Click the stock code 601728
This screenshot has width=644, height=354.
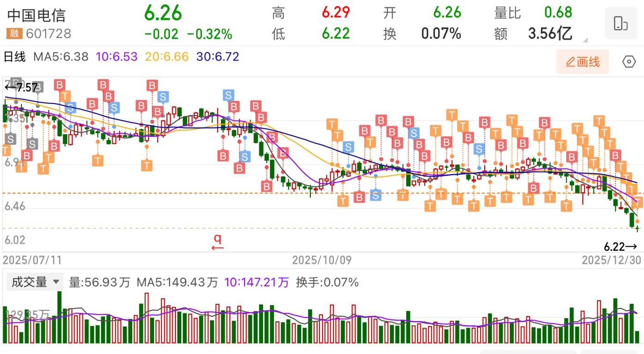(x=48, y=34)
